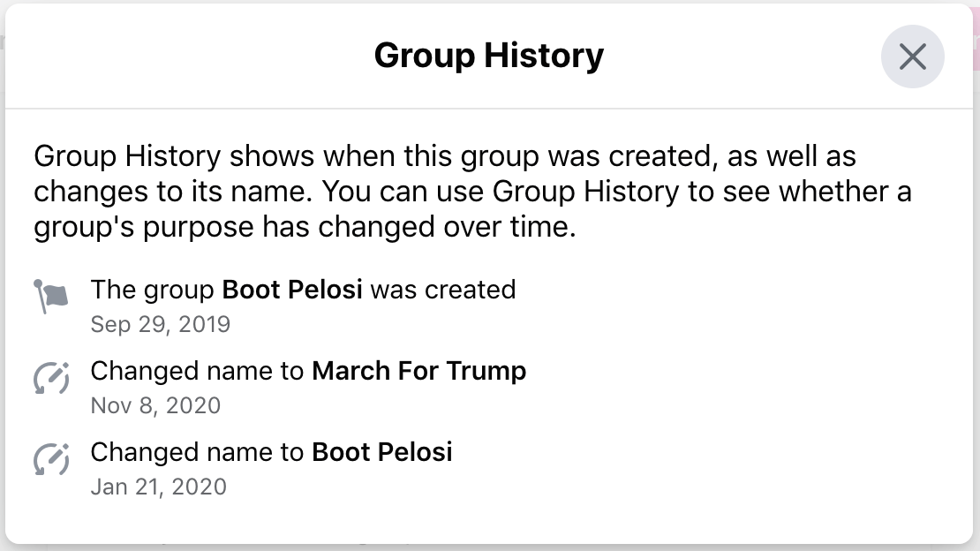
Task: Click the Nov 8, 2020 date
Action: point(155,405)
